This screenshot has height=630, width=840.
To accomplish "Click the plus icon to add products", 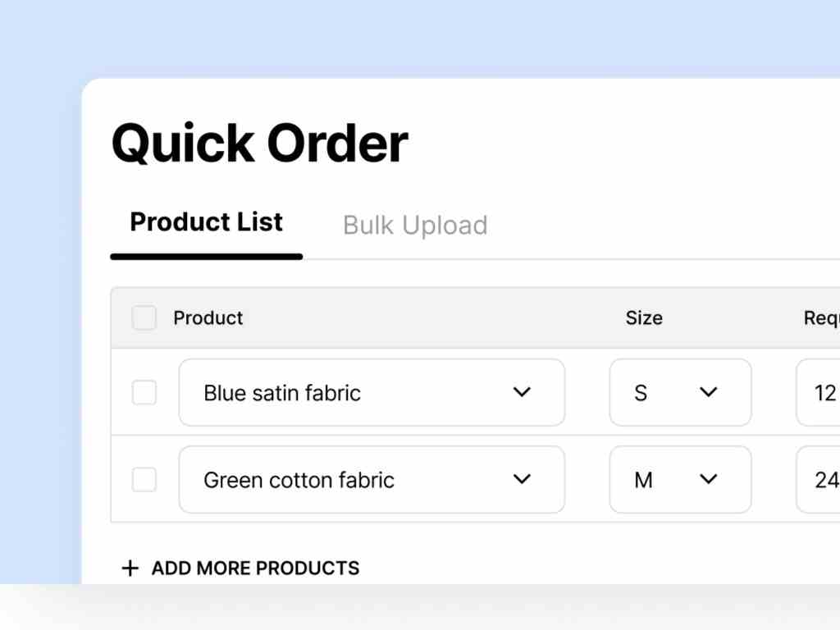I will [x=130, y=568].
